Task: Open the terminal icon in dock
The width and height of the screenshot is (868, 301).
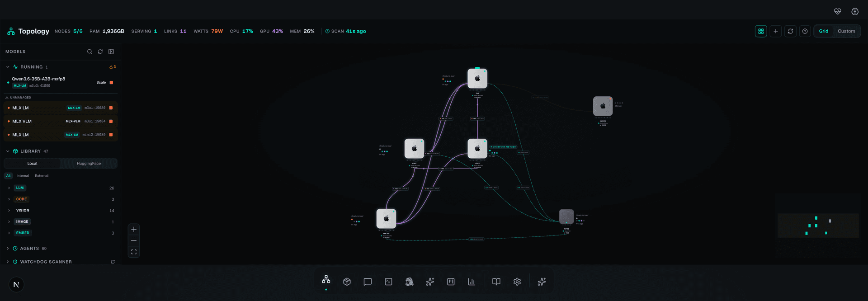Action: click(388, 282)
